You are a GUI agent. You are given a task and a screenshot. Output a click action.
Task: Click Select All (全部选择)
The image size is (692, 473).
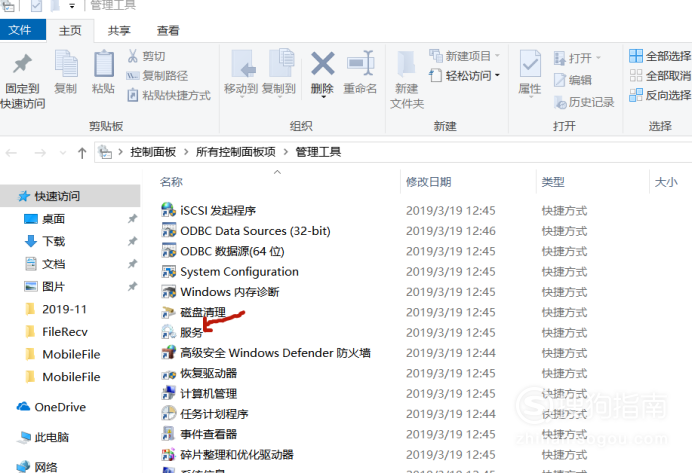(660, 56)
